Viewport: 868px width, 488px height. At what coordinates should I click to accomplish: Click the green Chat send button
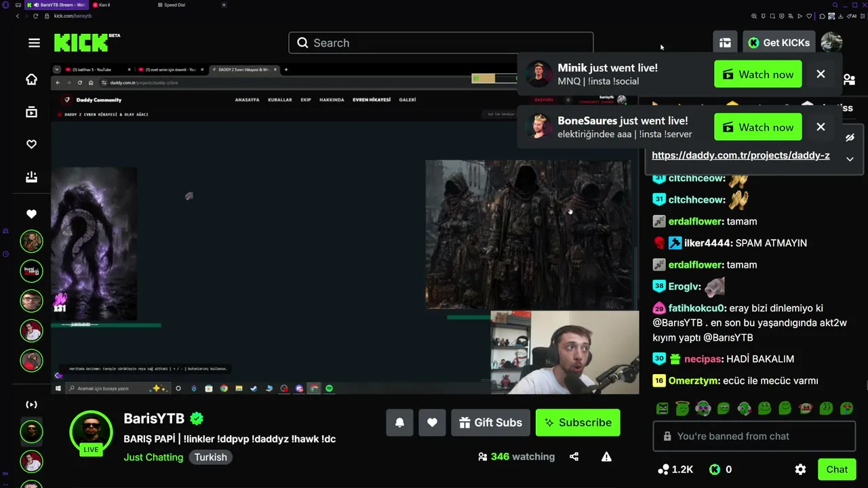click(x=837, y=469)
